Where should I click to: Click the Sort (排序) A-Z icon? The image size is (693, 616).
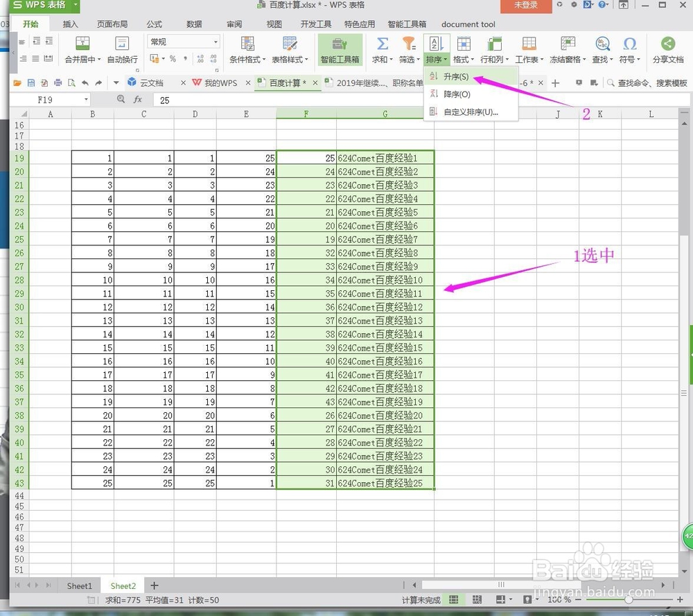tap(436, 44)
